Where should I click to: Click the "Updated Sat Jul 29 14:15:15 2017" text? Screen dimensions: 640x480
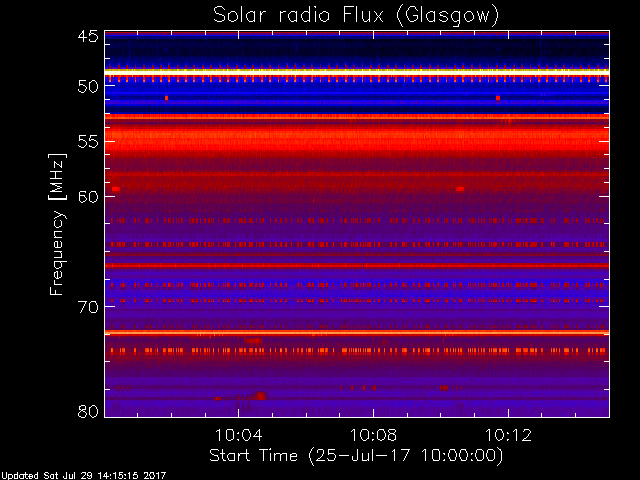(84, 476)
